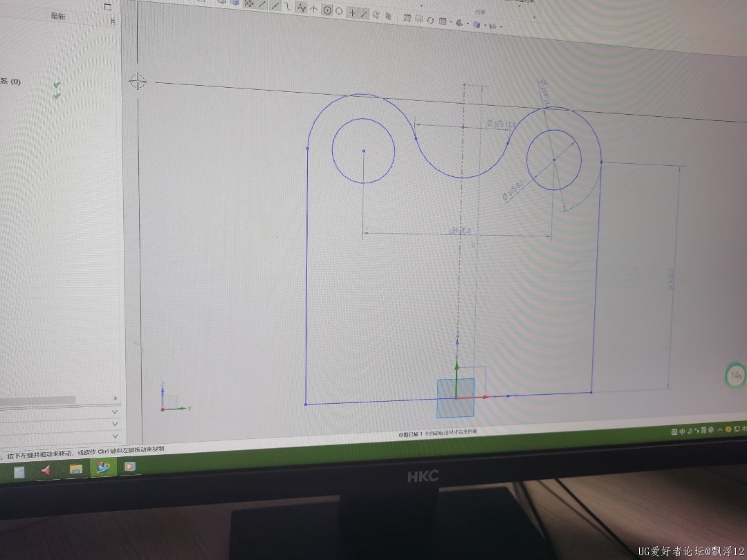The height and width of the screenshot is (560, 747).
Task: Select the right circle in the sketch
Action: [x=553, y=160]
